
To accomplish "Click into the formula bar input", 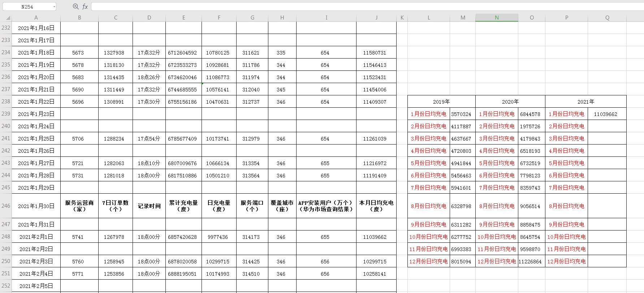I will (367, 7).
